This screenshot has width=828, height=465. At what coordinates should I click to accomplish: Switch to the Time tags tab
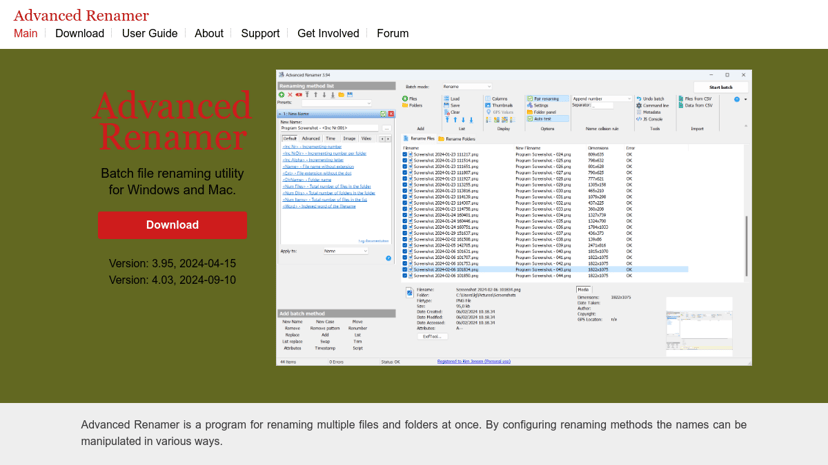(331, 139)
